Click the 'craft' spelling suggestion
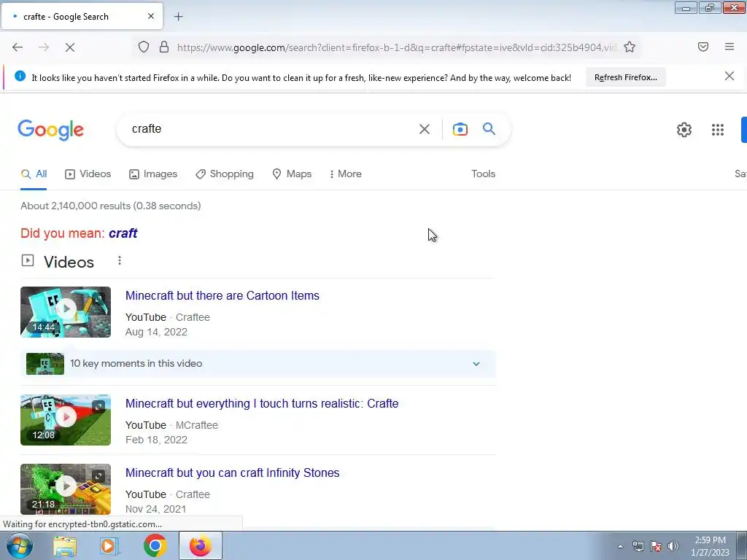Image resolution: width=747 pixels, height=560 pixels. point(123,233)
